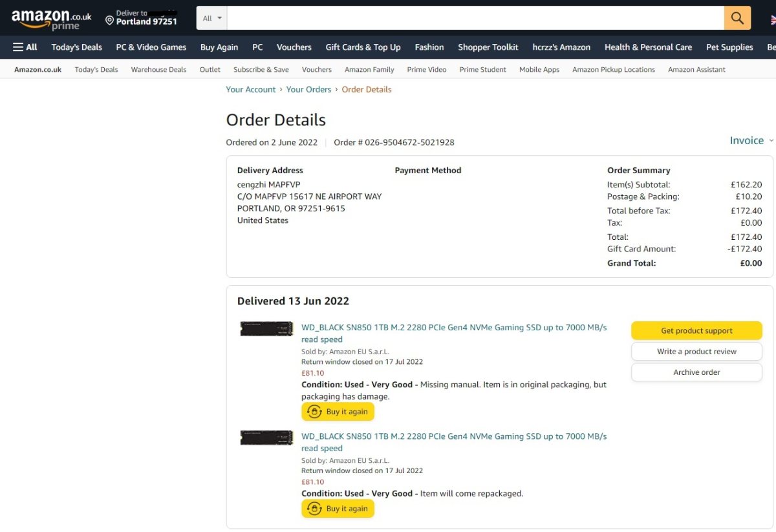Open Pet Supplies nav item
The height and width of the screenshot is (532, 776).
pyautogui.click(x=729, y=47)
